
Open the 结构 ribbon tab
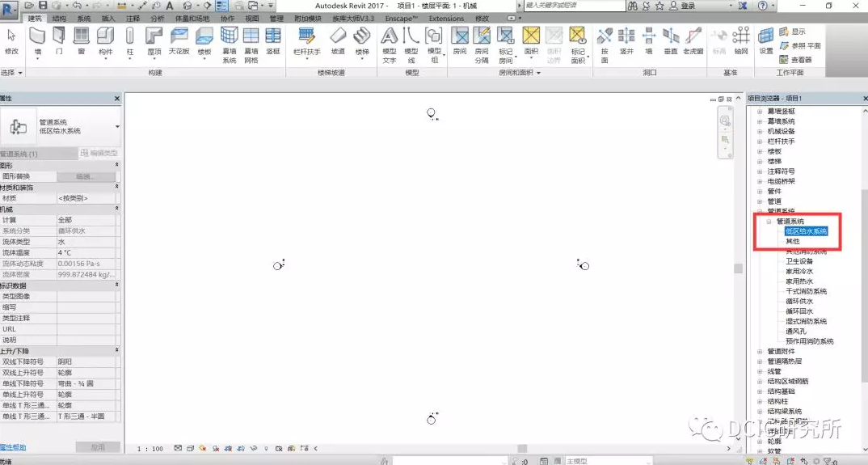[59, 19]
